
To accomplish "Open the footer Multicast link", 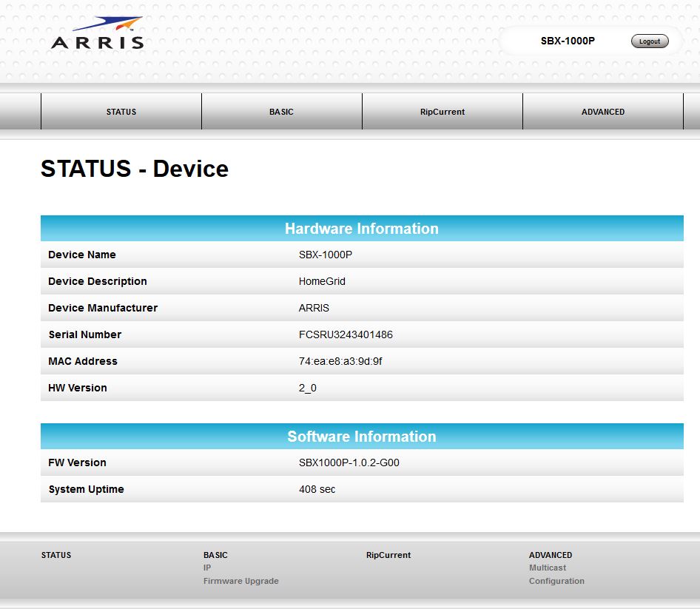I will click(x=548, y=568).
